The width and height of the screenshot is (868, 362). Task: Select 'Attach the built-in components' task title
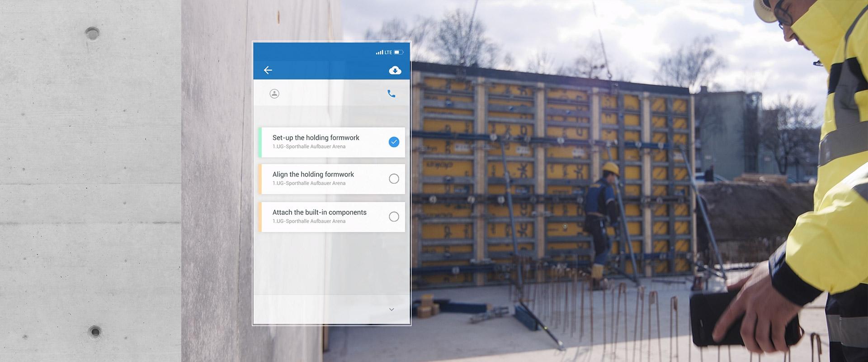[x=319, y=212]
